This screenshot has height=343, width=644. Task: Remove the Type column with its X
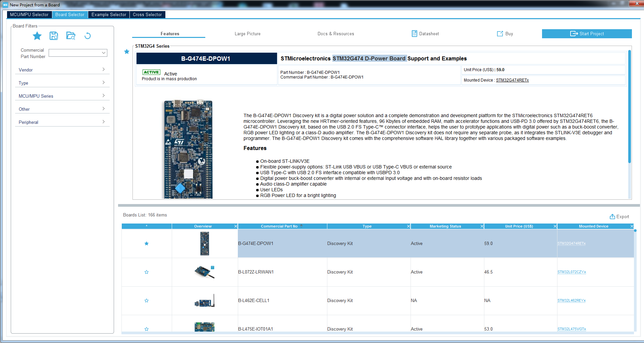pyautogui.click(x=409, y=226)
